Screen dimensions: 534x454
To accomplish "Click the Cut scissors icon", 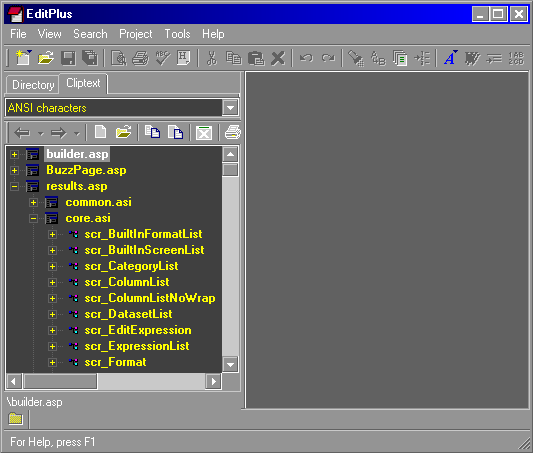I will [x=211, y=58].
